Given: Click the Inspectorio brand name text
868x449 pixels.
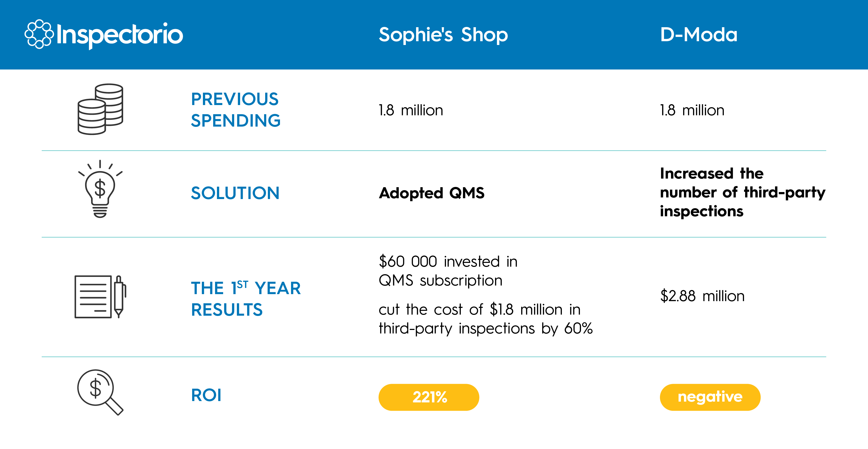Looking at the screenshot, I should click(x=120, y=35).
